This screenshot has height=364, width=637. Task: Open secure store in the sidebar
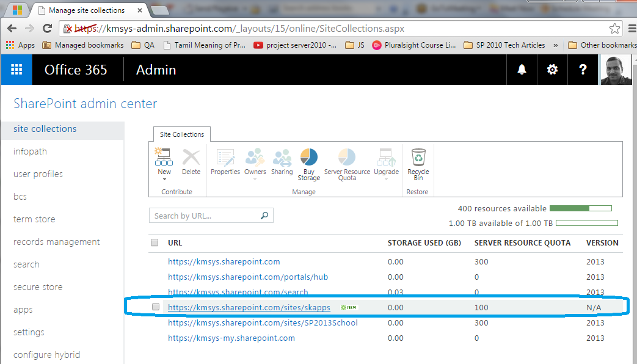click(x=38, y=287)
